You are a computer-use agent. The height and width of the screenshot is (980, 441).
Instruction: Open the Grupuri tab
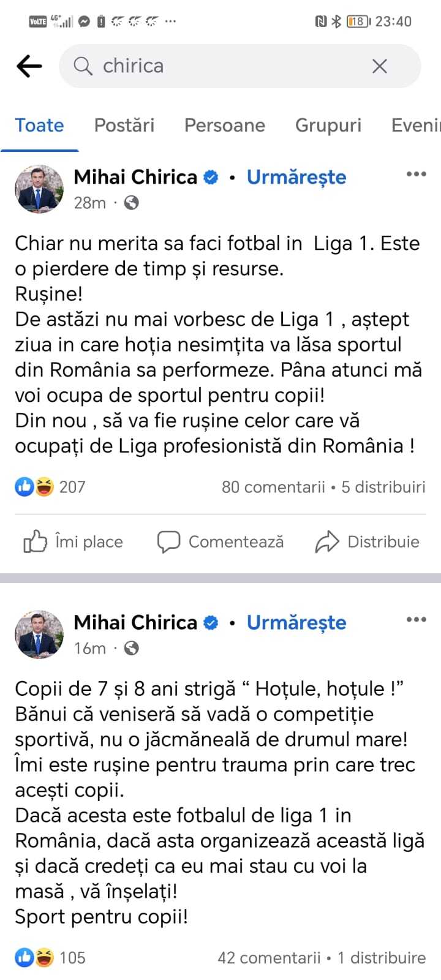tap(328, 126)
